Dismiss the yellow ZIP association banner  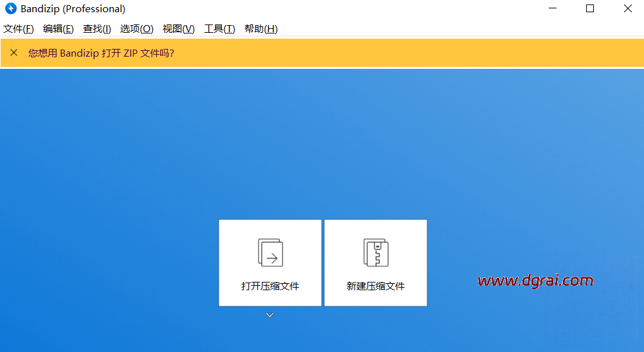14,53
